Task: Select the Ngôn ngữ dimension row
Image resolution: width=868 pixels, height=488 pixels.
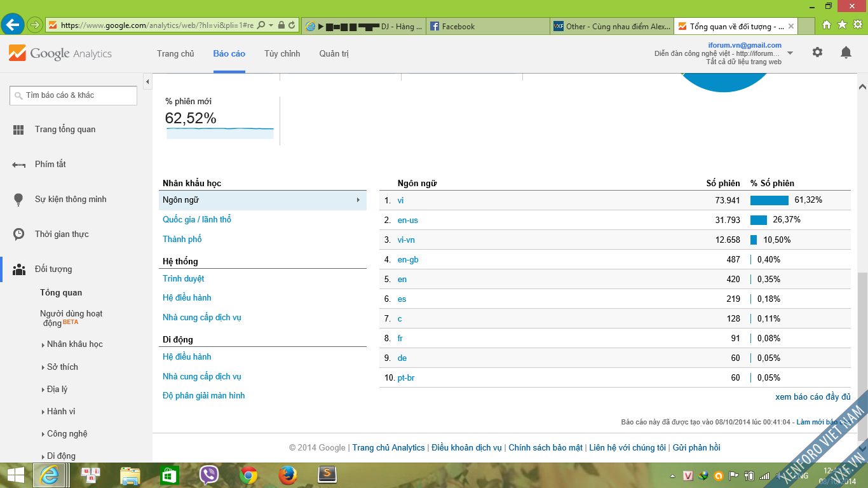Action: coord(262,200)
